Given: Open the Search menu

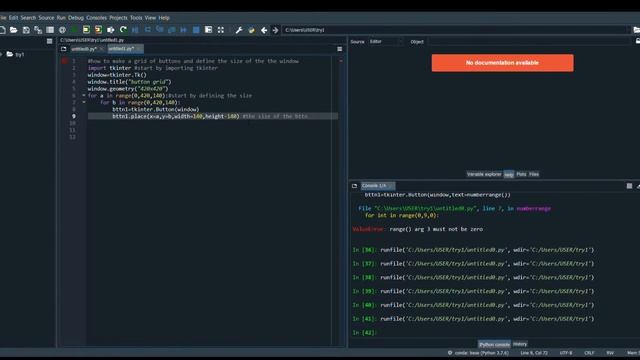Looking at the screenshot, I should (x=28, y=18).
